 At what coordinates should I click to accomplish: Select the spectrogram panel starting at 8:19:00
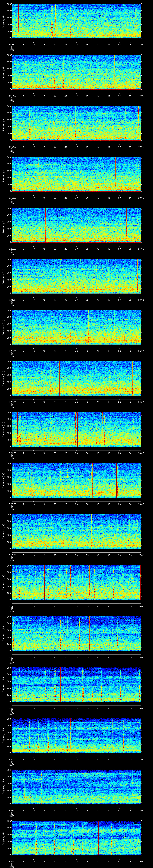point(77,174)
